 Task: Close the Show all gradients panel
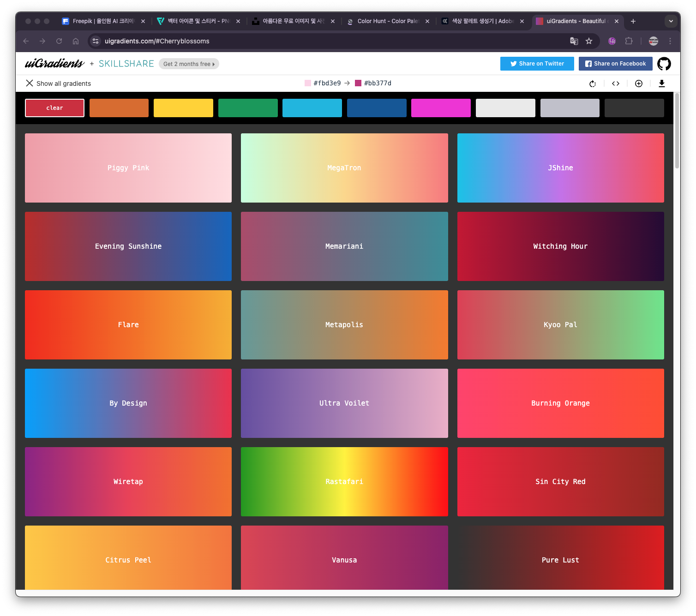click(30, 83)
